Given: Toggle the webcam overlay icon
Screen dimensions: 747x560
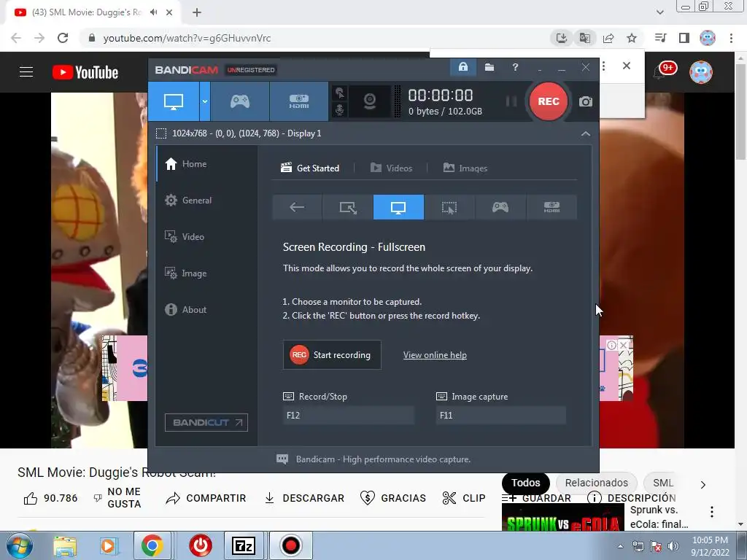Looking at the screenshot, I should pos(370,101).
